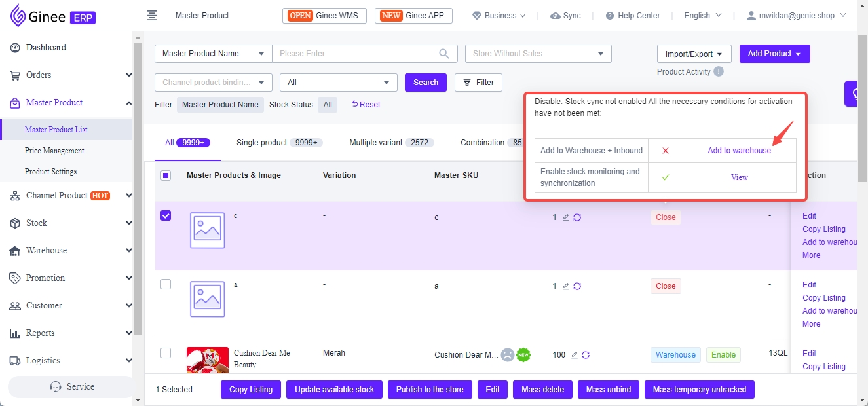Click Update available stock button
The image size is (868, 406).
click(x=334, y=390)
